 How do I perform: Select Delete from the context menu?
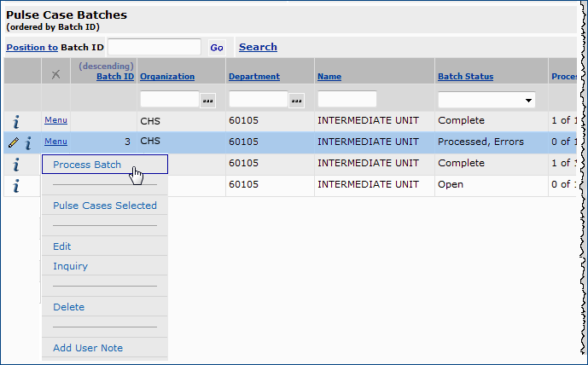point(67,307)
